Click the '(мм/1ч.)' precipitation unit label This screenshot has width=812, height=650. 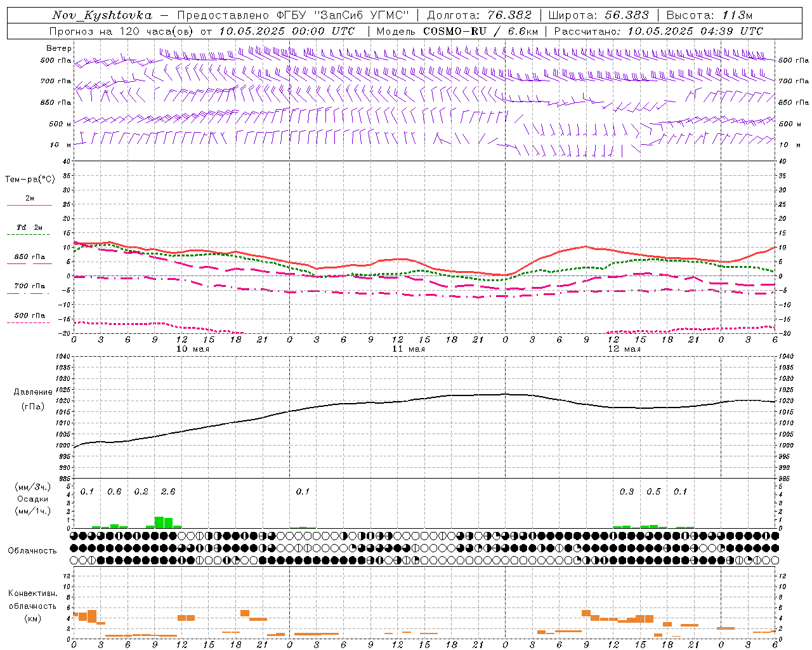tap(33, 511)
